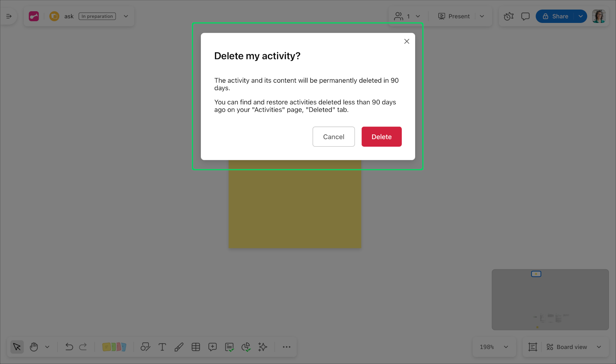Add a comment bubble to the board
The image size is (616, 364).
213,347
